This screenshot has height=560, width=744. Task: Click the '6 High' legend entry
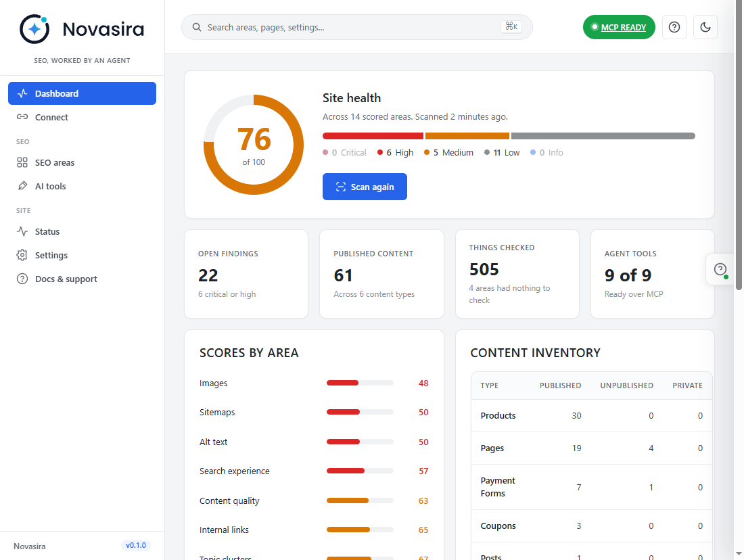pos(395,152)
